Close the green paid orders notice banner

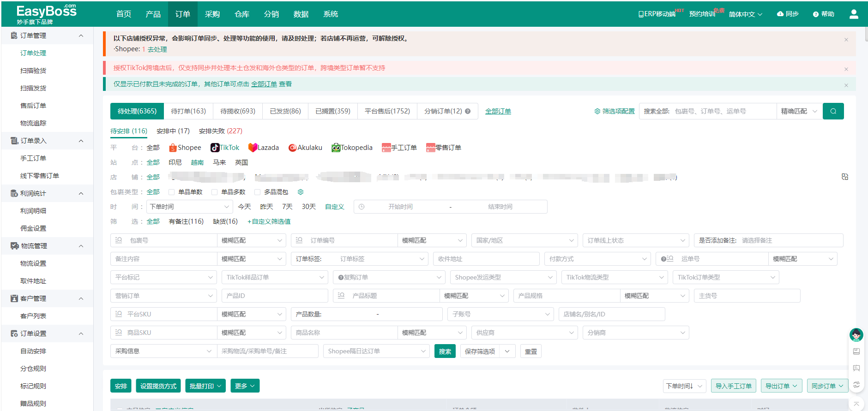pos(846,85)
